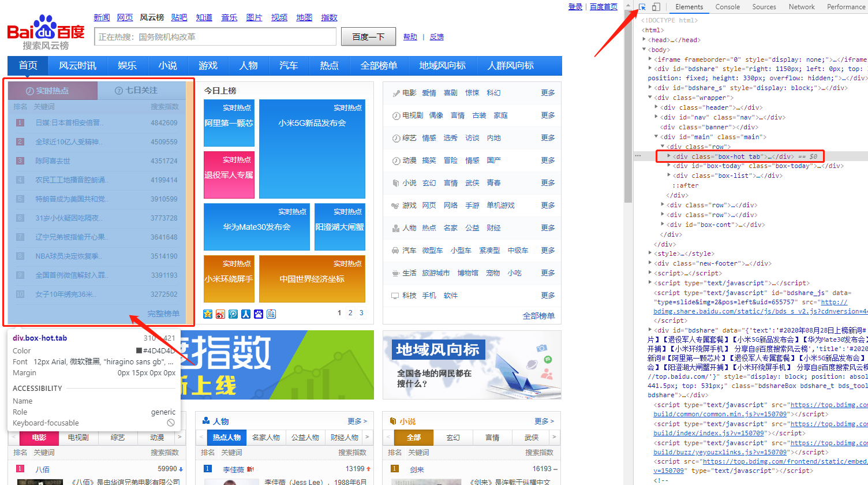Open 全部榜单 in the navigation bar
The image size is (868, 485).
click(x=379, y=66)
